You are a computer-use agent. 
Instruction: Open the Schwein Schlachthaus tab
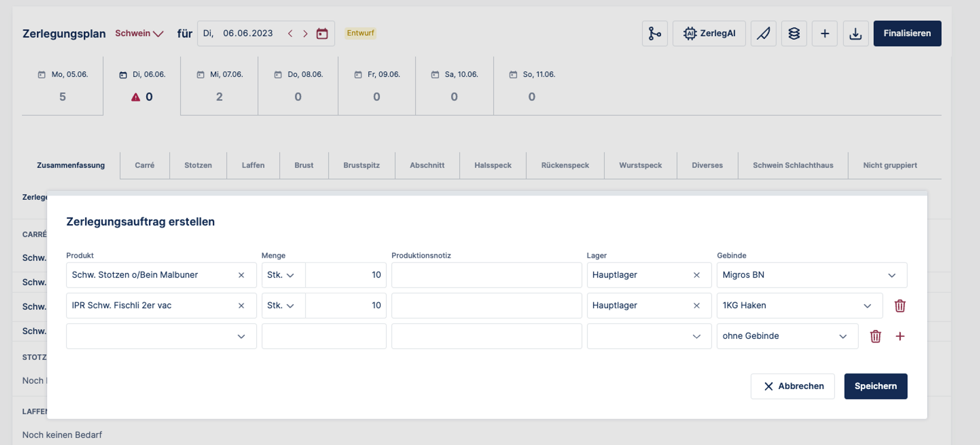(793, 165)
